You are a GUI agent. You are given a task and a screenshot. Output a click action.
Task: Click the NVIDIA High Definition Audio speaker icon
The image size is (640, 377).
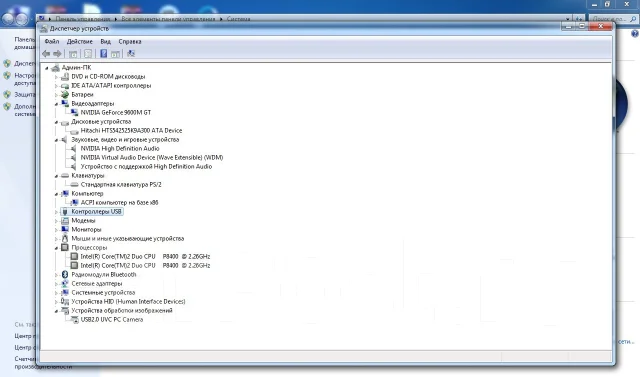click(74, 149)
